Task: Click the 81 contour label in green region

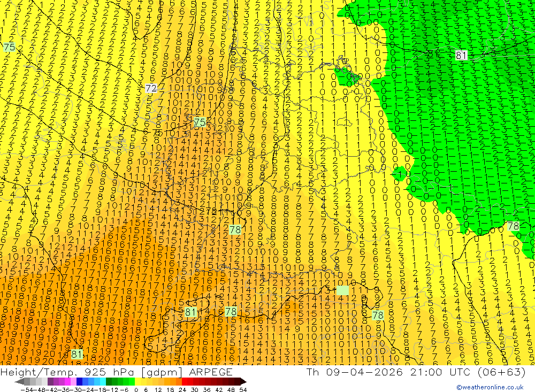Action: pos(461,55)
